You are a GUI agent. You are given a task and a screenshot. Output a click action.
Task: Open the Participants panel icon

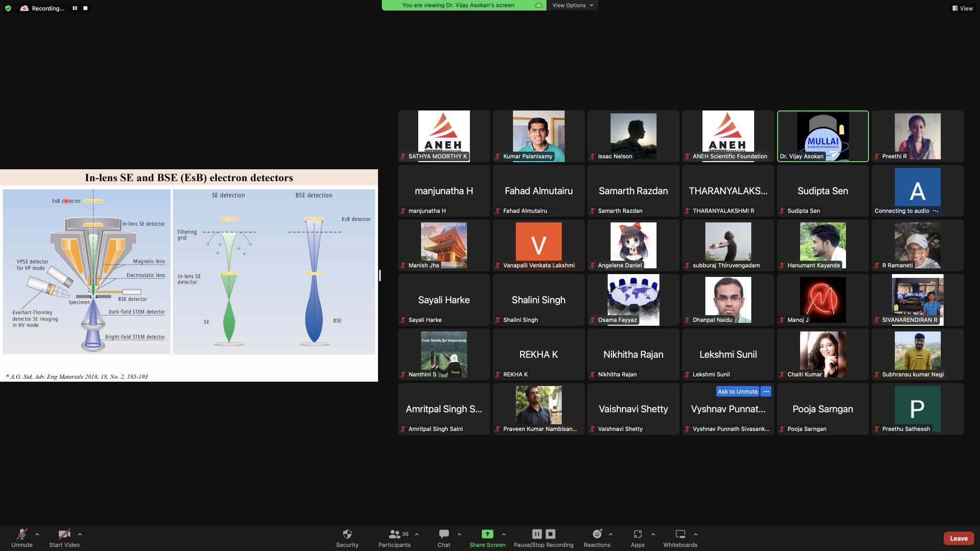point(394,534)
